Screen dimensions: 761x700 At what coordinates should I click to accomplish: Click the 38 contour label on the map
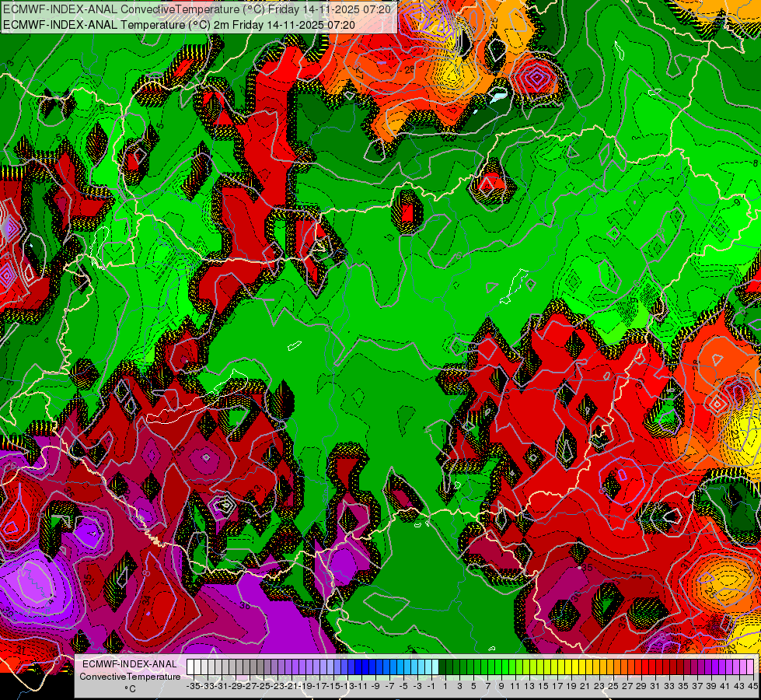tap(245, 605)
